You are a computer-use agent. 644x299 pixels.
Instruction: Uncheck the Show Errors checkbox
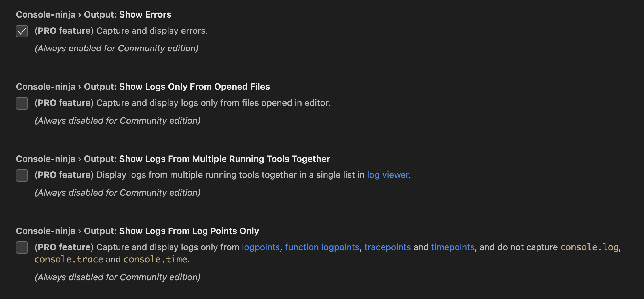[22, 31]
